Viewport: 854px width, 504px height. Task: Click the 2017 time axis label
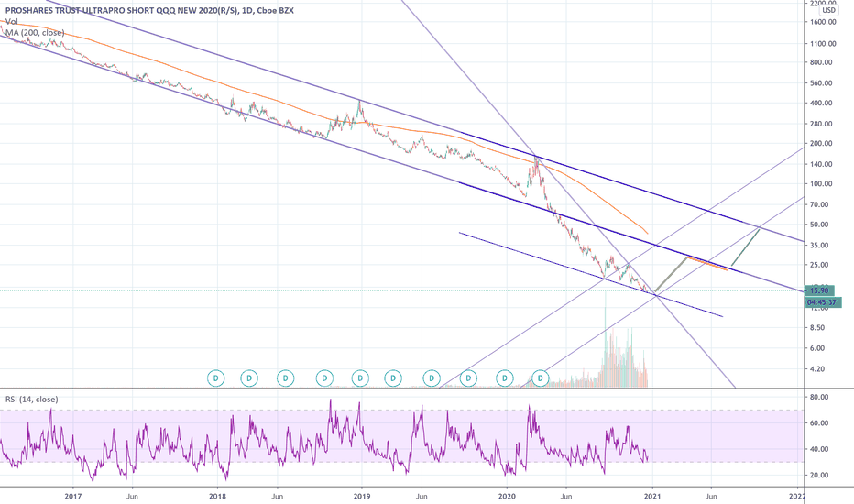coord(73,497)
